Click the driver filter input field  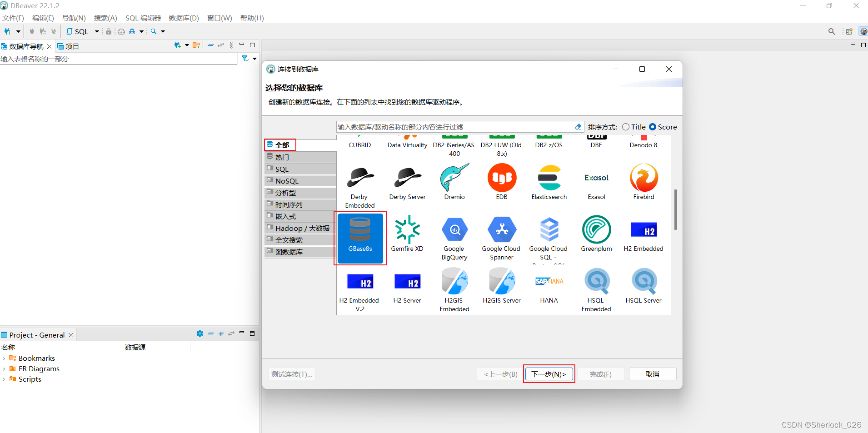coord(454,127)
